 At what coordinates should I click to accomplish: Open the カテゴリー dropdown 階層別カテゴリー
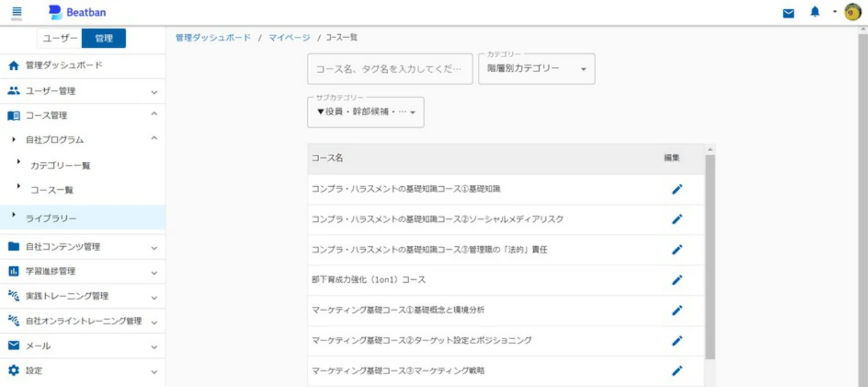[537, 69]
